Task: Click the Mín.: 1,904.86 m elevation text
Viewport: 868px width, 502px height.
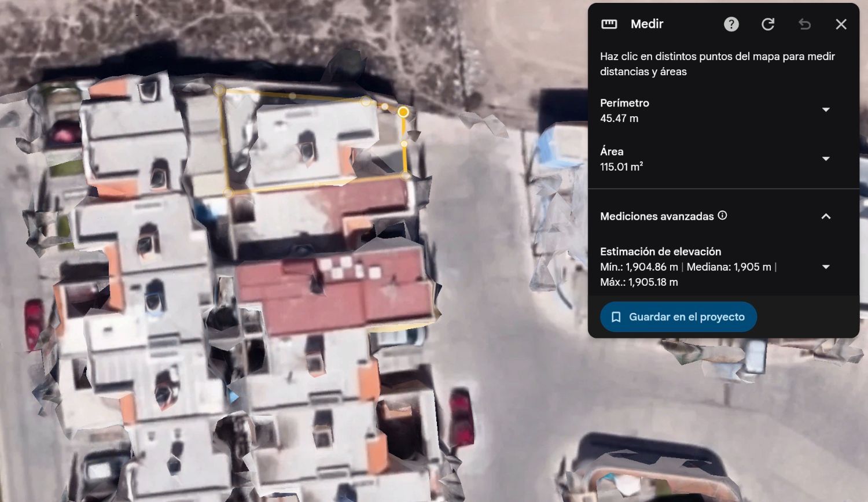Action: click(x=639, y=267)
